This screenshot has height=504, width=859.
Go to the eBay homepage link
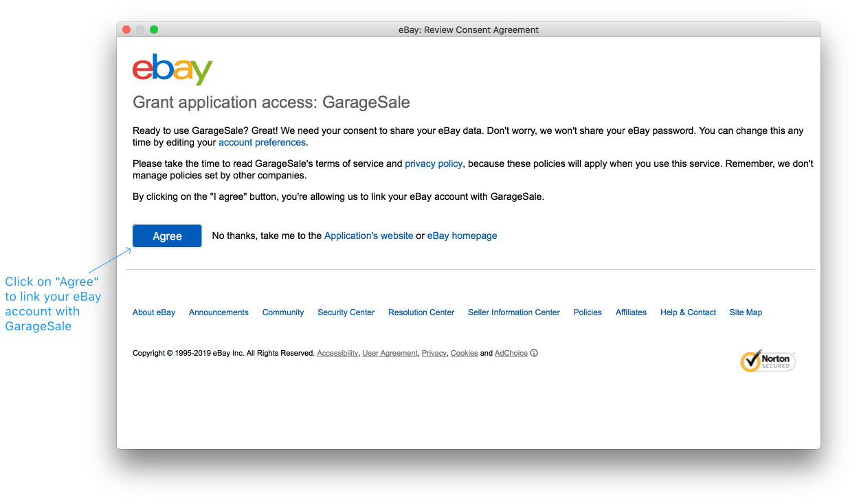pos(462,236)
